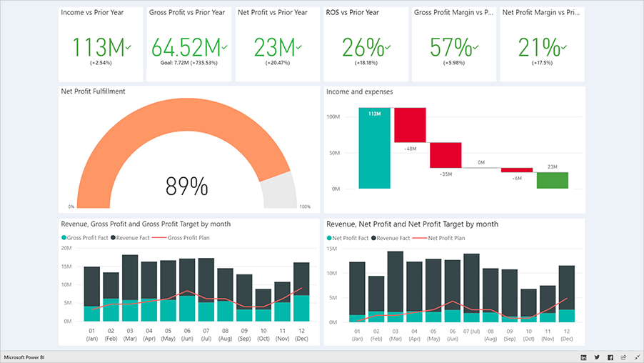Screen dimensions: 644x363
Task: Click the green checkmark beside 113M
Action: 129,47
